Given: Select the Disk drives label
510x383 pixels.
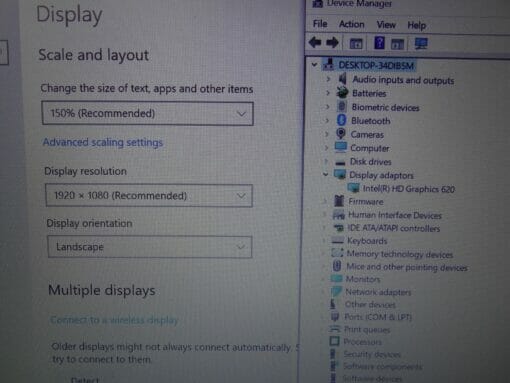Looking at the screenshot, I should [370, 162].
